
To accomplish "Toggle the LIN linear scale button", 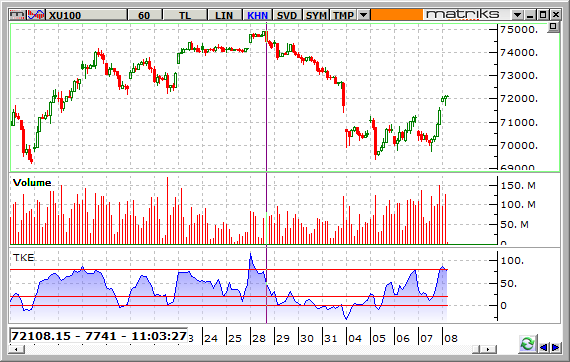I will [x=224, y=15].
